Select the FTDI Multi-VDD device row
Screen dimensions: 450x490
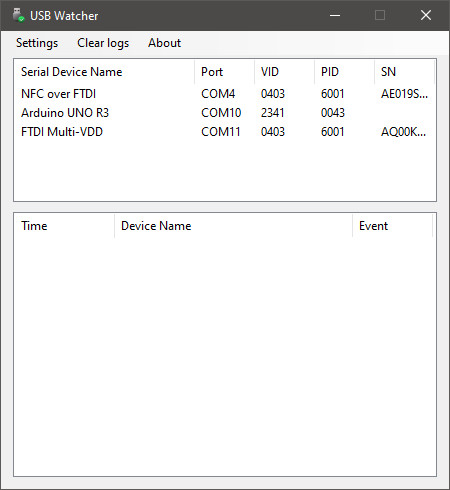click(225, 132)
